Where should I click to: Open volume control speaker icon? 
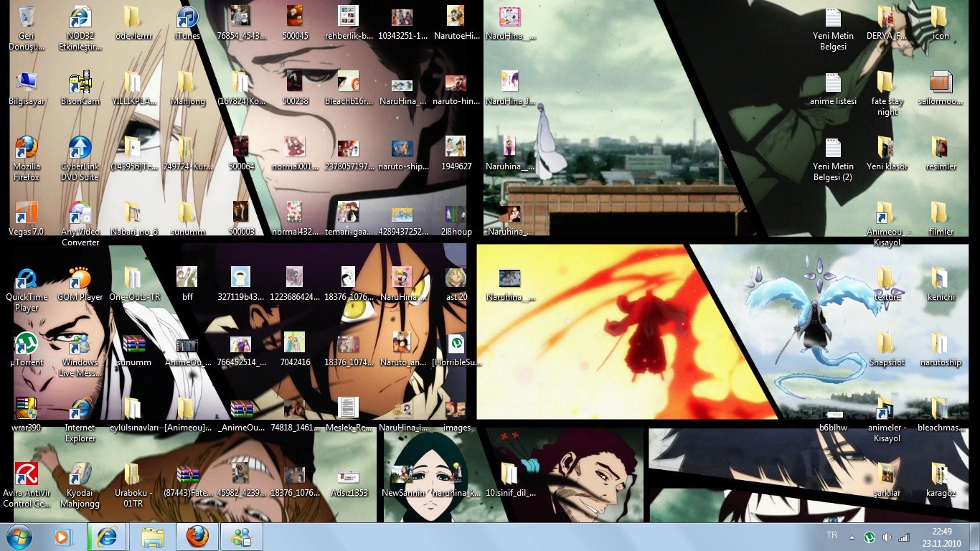[887, 537]
